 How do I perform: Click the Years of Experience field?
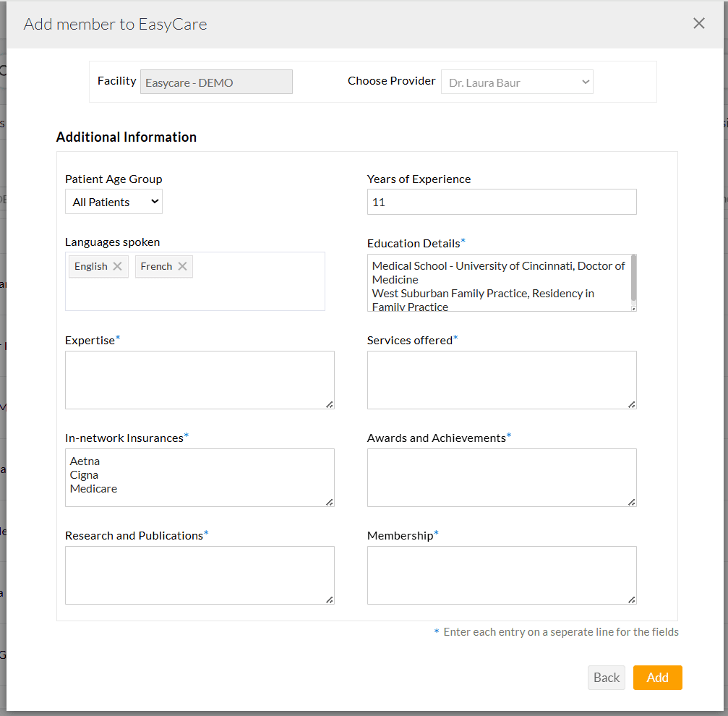[501, 203]
